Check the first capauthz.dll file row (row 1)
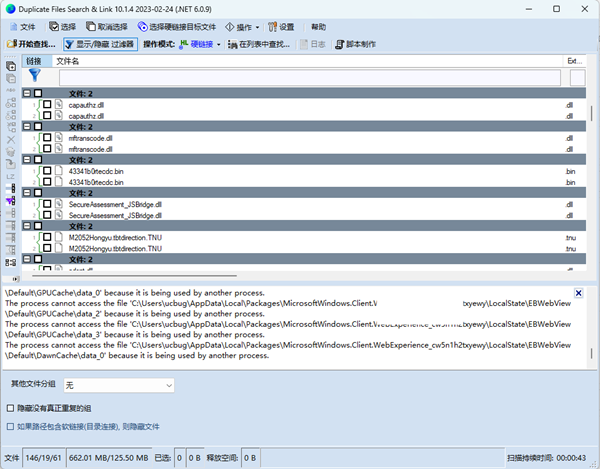The height and width of the screenshot is (469, 600). [x=47, y=104]
